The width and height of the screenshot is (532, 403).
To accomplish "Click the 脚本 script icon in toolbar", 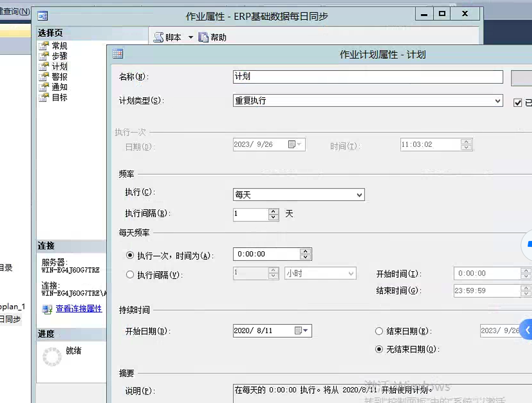I will click(x=158, y=37).
